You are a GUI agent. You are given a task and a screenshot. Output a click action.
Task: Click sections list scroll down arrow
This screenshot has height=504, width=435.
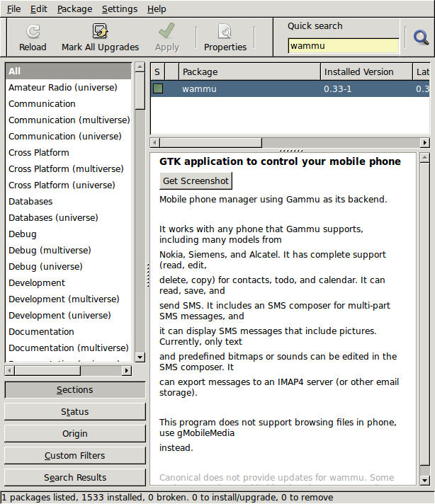140,357
